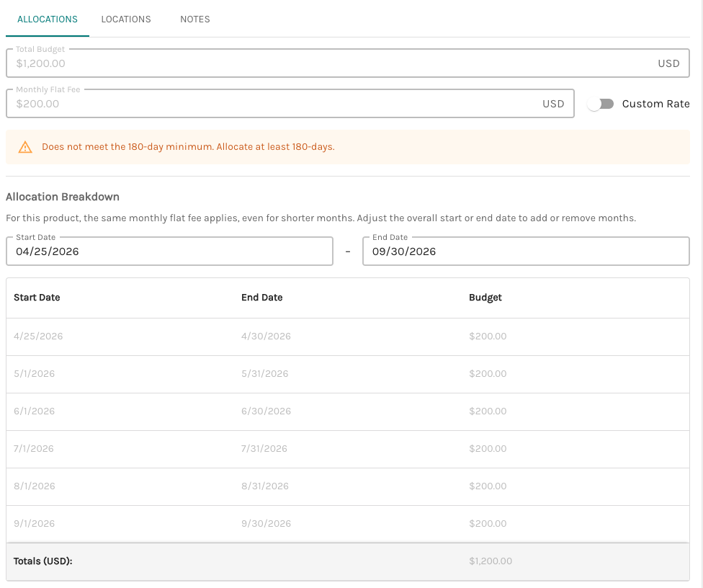Image resolution: width=703 pixels, height=588 pixels.
Task: Click the Total Budget input field
Action: (331, 63)
